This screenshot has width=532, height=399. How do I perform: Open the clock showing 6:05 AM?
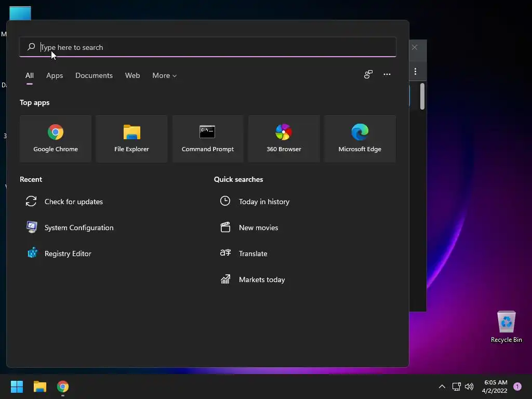pos(495,387)
